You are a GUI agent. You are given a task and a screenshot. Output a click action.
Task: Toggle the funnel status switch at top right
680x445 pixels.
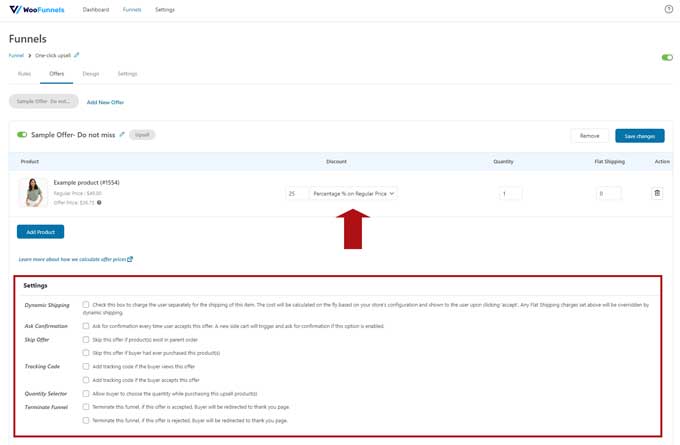pos(667,57)
